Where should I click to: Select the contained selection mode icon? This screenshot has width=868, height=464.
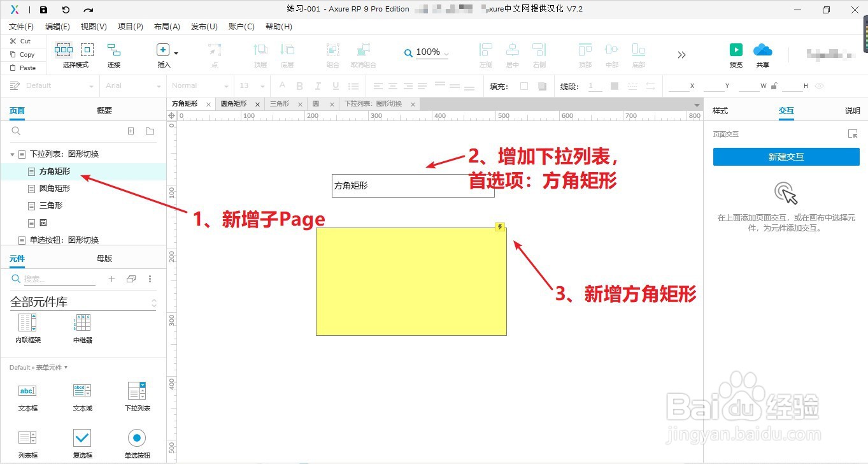click(87, 50)
